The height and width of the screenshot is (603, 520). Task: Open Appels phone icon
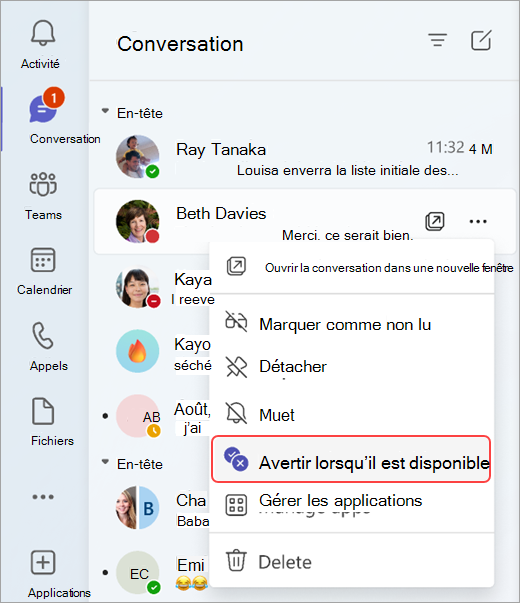(x=43, y=335)
